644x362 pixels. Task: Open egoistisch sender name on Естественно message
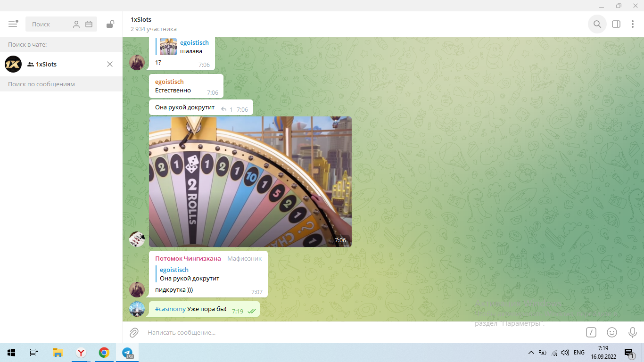(x=169, y=82)
